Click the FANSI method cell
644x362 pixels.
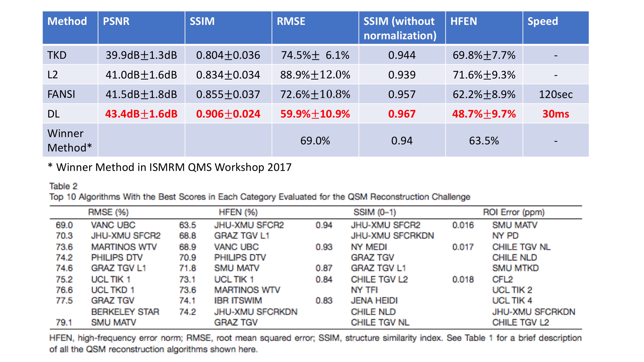pos(61,94)
